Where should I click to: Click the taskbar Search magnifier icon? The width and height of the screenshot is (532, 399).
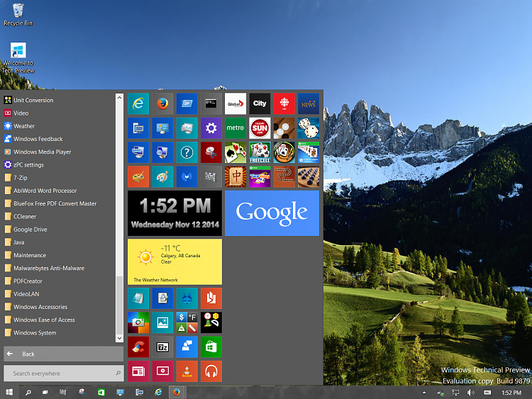point(28,393)
